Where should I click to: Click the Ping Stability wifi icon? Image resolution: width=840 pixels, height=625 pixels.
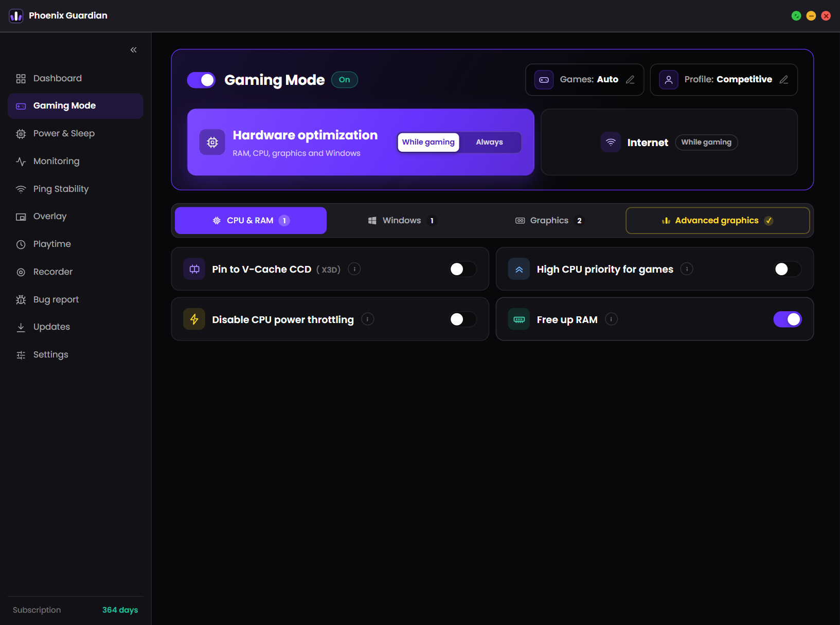(x=21, y=189)
